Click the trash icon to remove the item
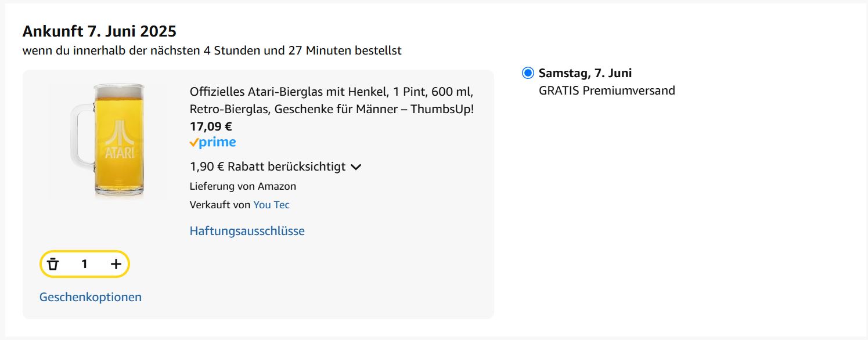Screen dimensions: 868x340 pos(53,264)
